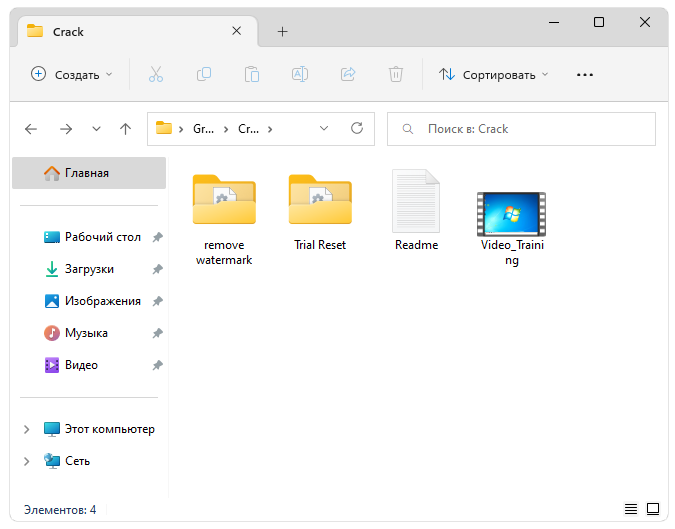The height and width of the screenshot is (529, 675).
Task: Expand the Сеть tree node
Action: (27, 461)
